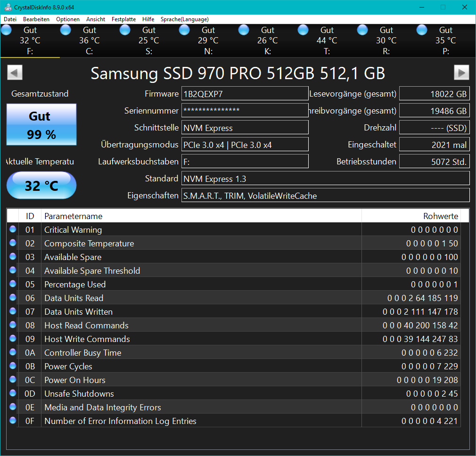Click status orb for Data Units Read
476x456 pixels.
pyautogui.click(x=13, y=297)
